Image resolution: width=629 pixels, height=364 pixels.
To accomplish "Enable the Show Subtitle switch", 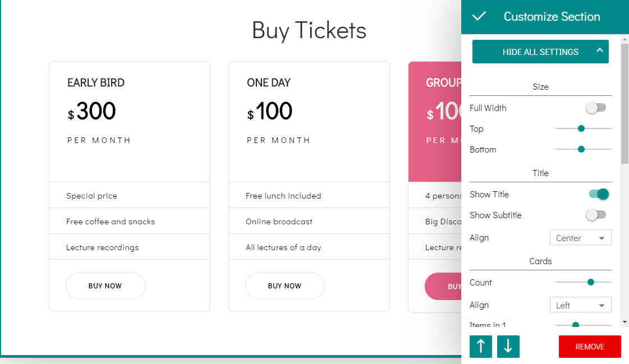I will pos(596,215).
